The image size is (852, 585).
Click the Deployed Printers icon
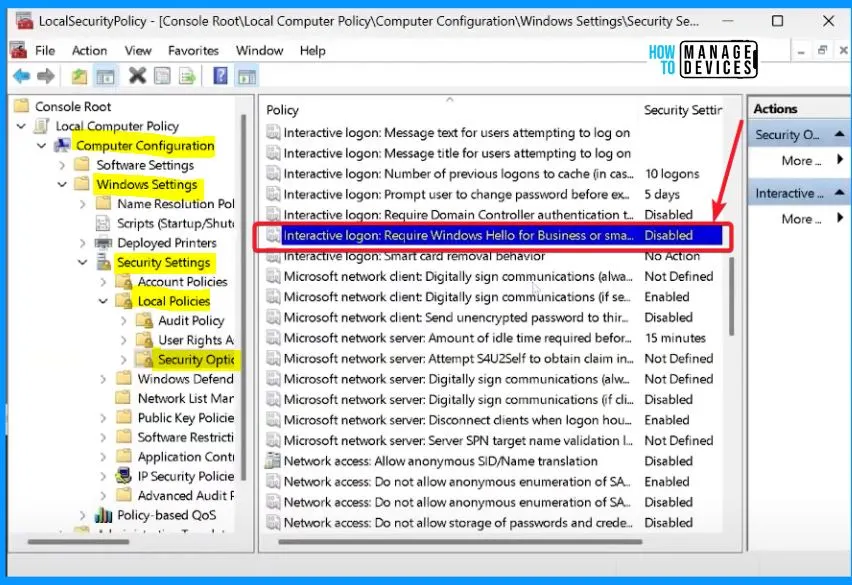(x=103, y=243)
